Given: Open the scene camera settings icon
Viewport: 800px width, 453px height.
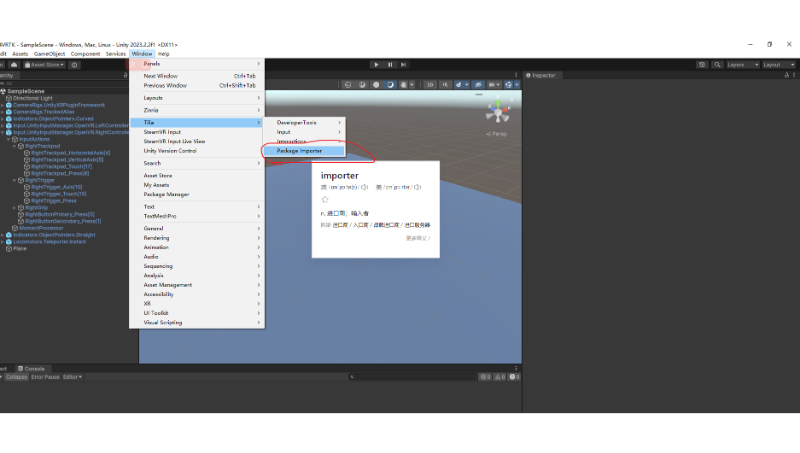Looking at the screenshot, I should pyautogui.click(x=493, y=85).
